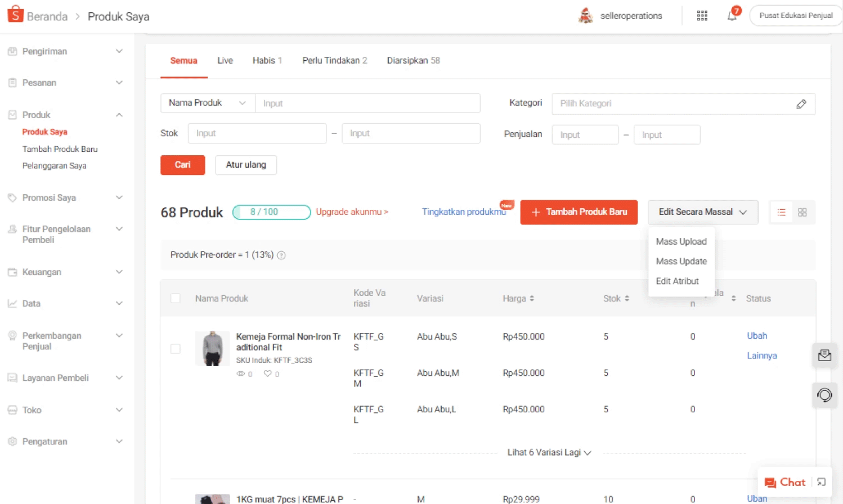Open the Nama Produk filter dropdown
This screenshot has width=843, height=504.
[207, 103]
